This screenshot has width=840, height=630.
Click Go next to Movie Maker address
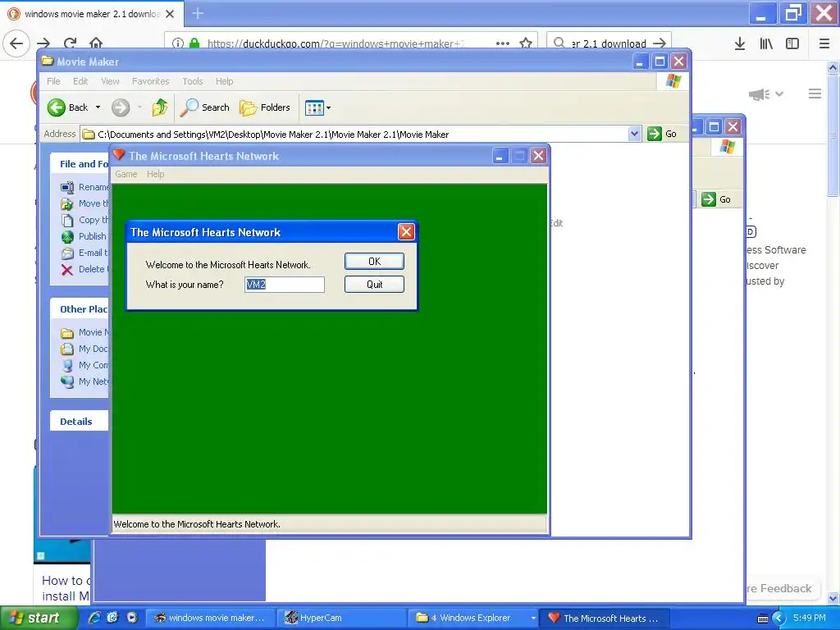(662, 134)
